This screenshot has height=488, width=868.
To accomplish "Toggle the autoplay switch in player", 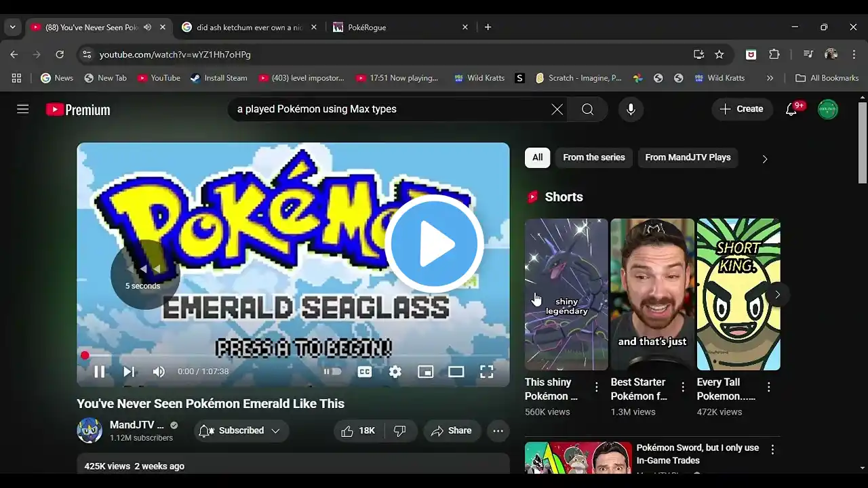I will (x=332, y=371).
